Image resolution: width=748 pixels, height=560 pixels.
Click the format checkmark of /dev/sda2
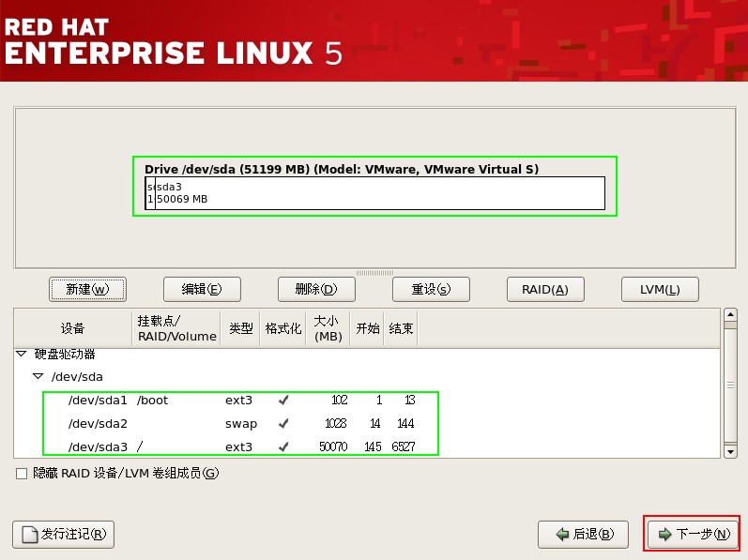click(x=283, y=423)
